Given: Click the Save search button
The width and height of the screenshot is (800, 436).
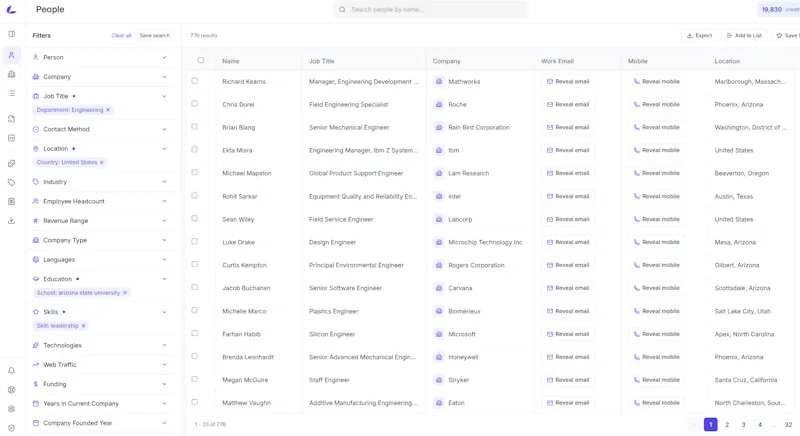Looking at the screenshot, I should point(155,36).
